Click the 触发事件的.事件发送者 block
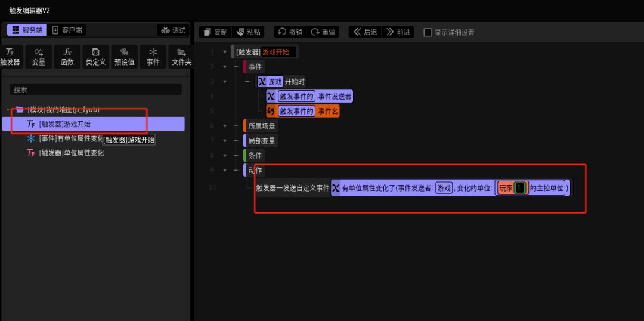The height and width of the screenshot is (321, 644). tap(309, 96)
